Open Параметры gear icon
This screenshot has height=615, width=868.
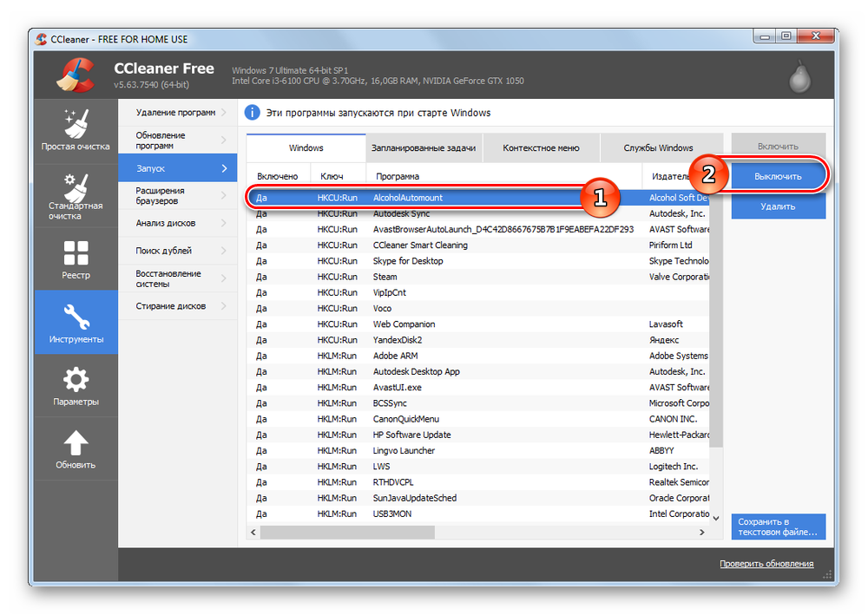(76, 379)
